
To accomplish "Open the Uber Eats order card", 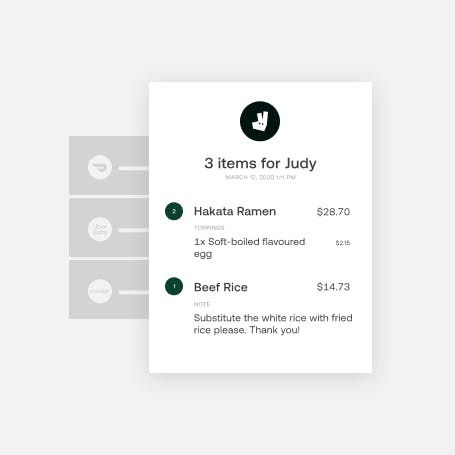I will tap(109, 227).
